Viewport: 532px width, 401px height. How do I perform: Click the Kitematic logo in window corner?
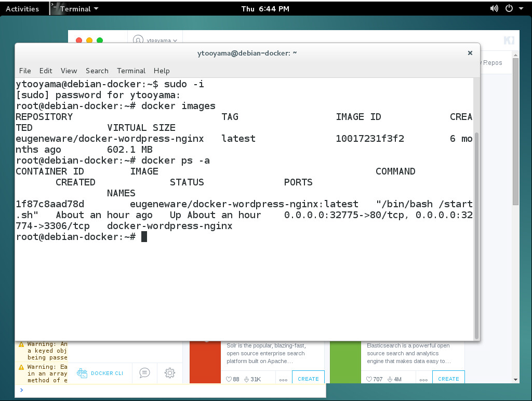509,41
